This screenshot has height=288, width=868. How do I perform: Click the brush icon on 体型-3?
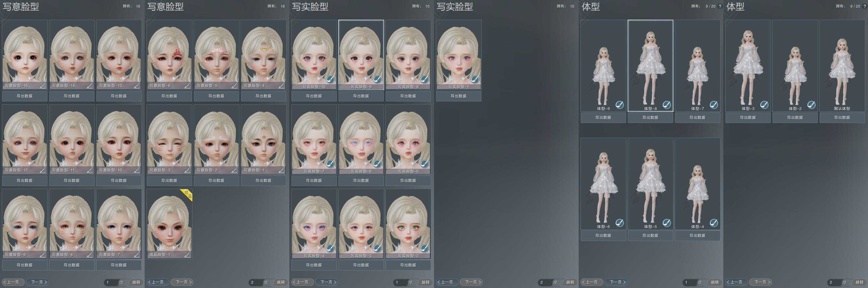(x=764, y=105)
